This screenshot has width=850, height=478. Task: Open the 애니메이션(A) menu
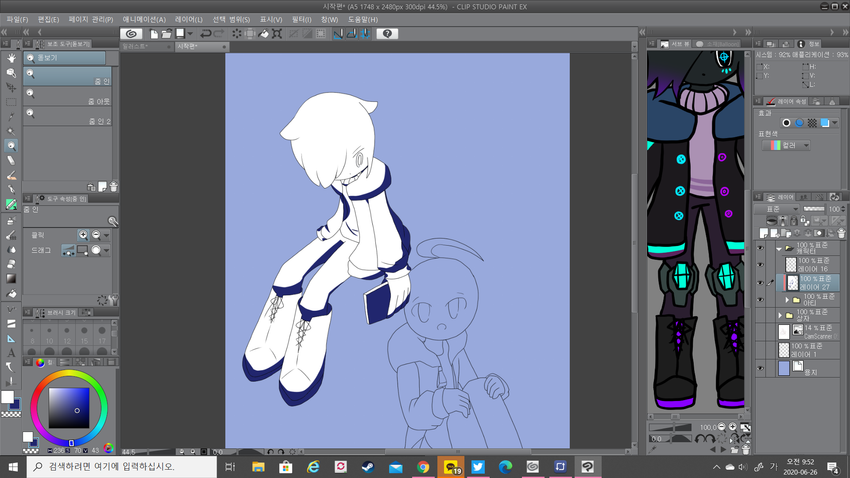pyautogui.click(x=144, y=20)
